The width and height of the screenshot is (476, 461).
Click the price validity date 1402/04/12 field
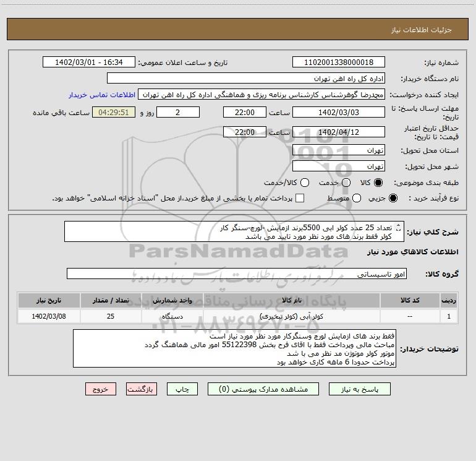tap(339, 132)
